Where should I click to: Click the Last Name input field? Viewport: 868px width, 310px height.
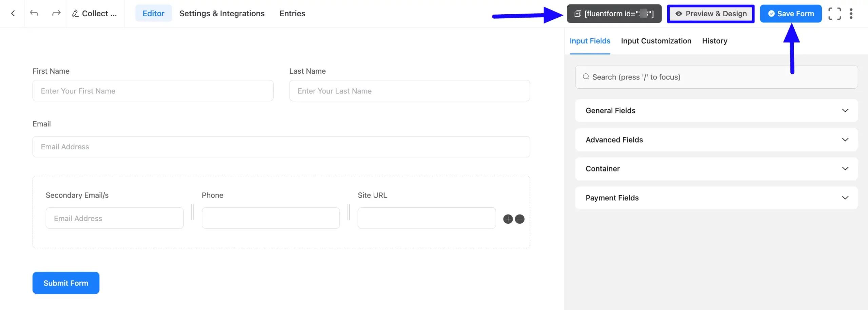coord(410,91)
